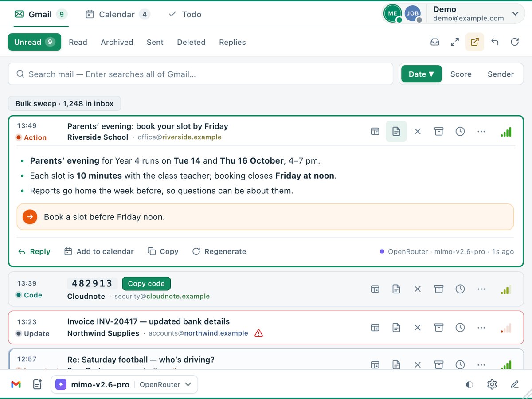Open more options for Saturday football email
The height and width of the screenshot is (399, 532).
coord(481,365)
